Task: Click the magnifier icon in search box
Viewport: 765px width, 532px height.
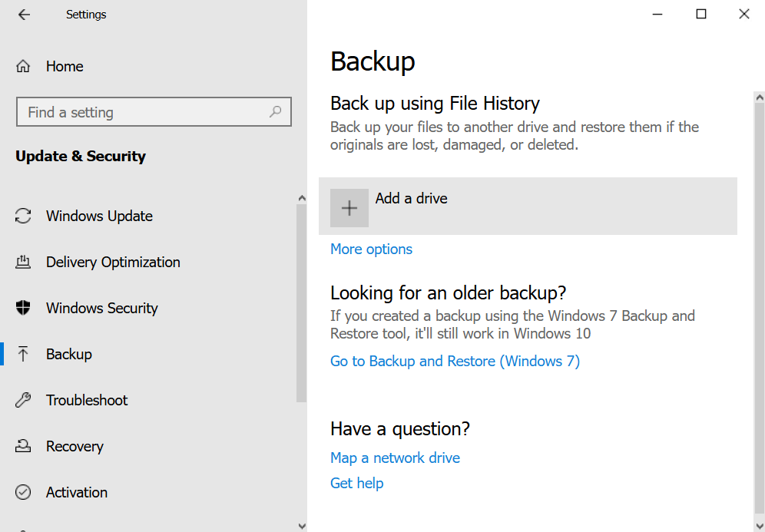Action: [x=275, y=112]
